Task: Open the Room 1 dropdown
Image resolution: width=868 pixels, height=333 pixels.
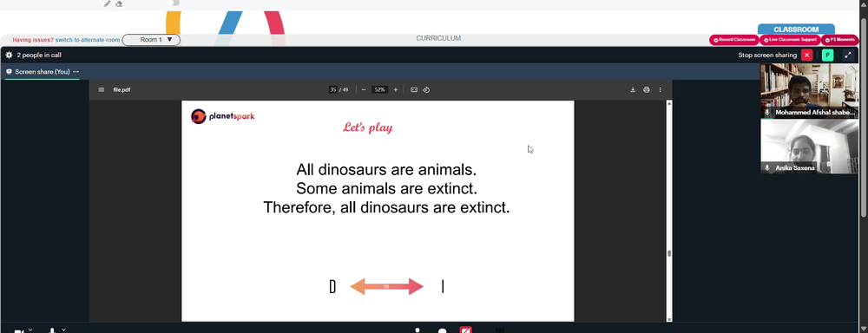Action: (x=151, y=40)
